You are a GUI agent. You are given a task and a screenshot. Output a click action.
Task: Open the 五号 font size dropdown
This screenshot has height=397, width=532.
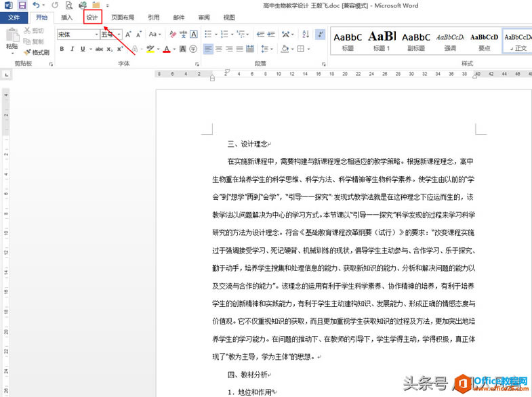click(119, 35)
